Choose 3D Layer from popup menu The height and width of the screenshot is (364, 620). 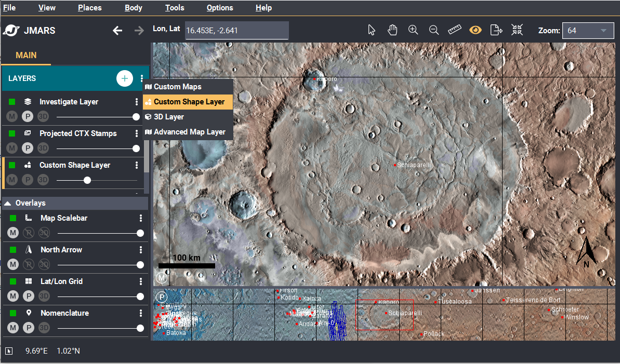[x=188, y=117]
